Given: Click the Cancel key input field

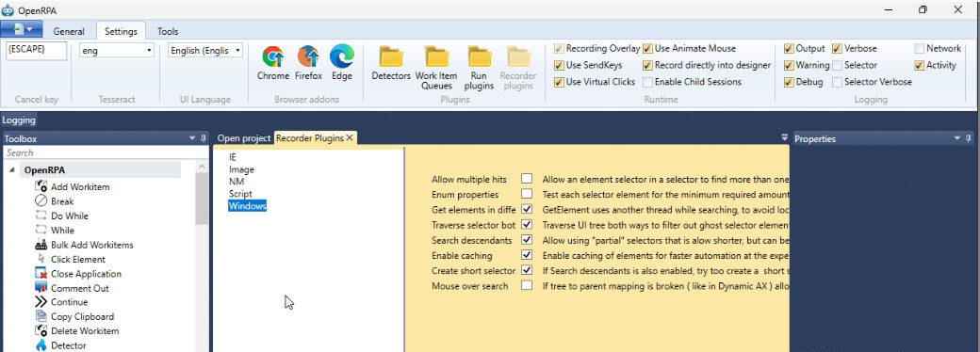Looking at the screenshot, I should [36, 51].
